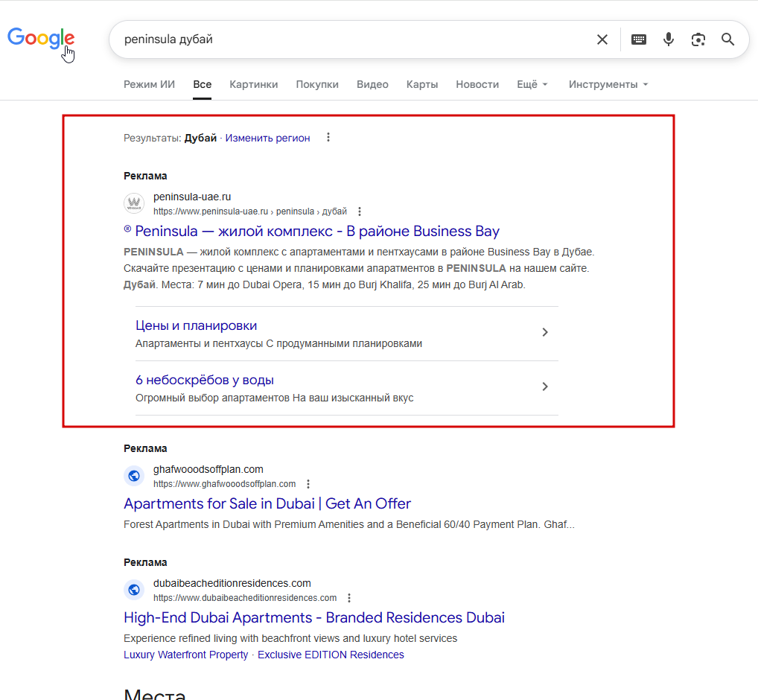The image size is (758, 700).
Task: Click the Изменить регион link
Action: tap(268, 138)
